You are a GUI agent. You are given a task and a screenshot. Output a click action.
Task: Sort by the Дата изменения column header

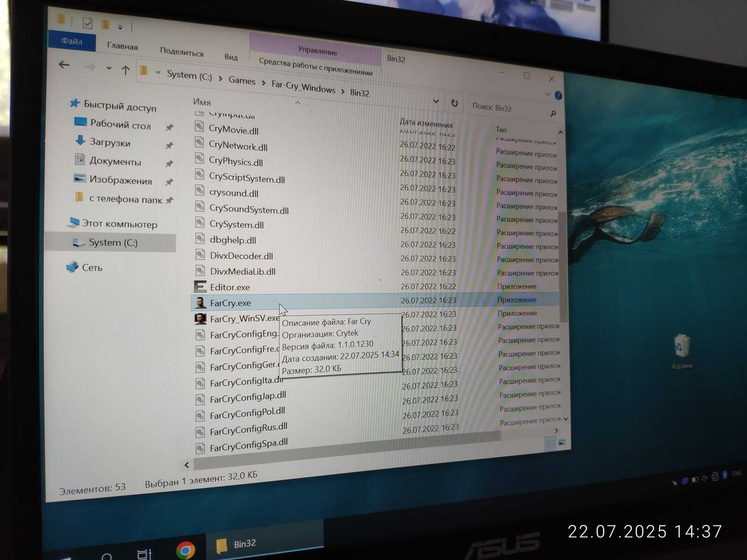pyautogui.click(x=426, y=124)
